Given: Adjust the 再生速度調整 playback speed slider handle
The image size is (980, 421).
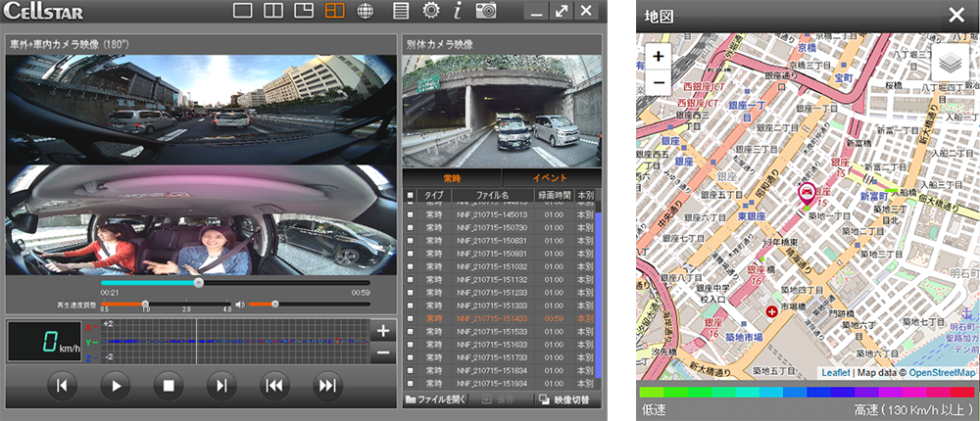Looking at the screenshot, I should [x=145, y=304].
